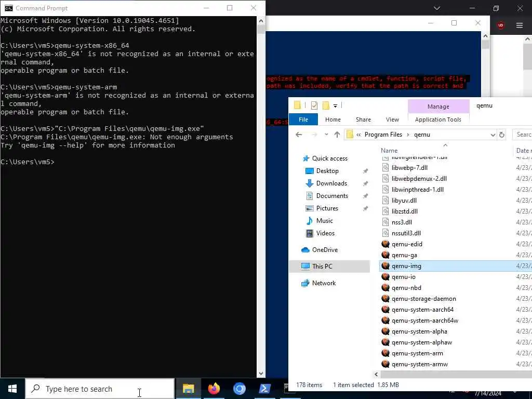Open the File tab in Explorer

(303, 119)
